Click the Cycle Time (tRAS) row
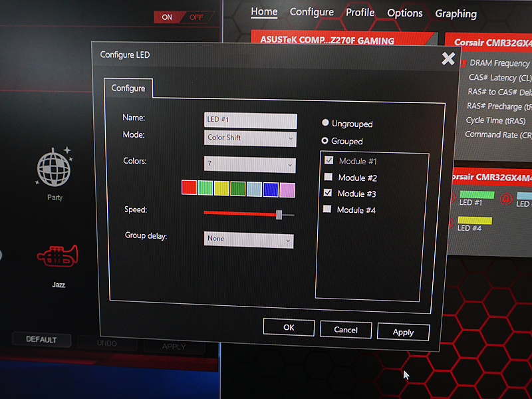 coord(495,120)
